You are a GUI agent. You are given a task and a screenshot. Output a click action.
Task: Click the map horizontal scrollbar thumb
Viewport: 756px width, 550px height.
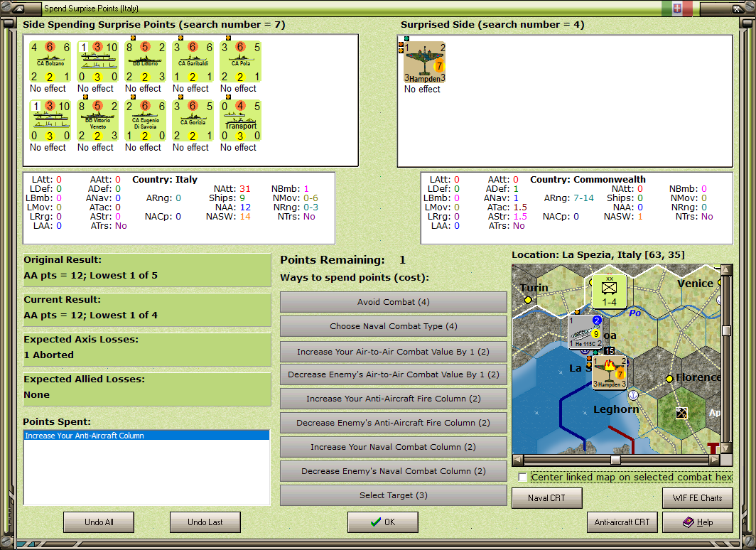(615, 460)
